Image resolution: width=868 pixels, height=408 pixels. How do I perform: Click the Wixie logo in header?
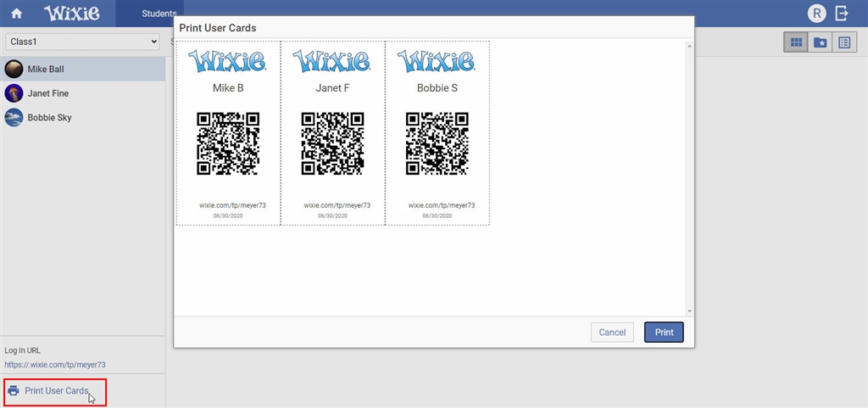[72, 14]
